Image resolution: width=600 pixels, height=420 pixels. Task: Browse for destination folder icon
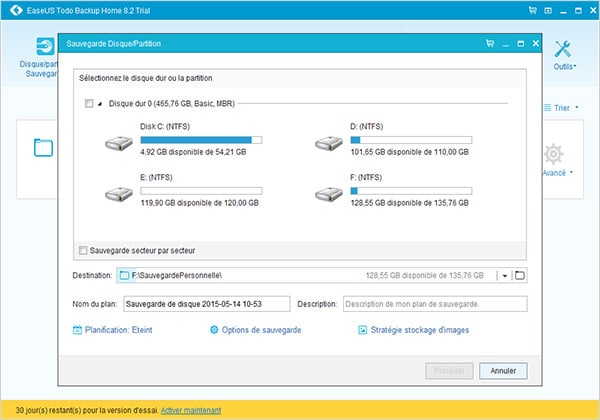519,275
